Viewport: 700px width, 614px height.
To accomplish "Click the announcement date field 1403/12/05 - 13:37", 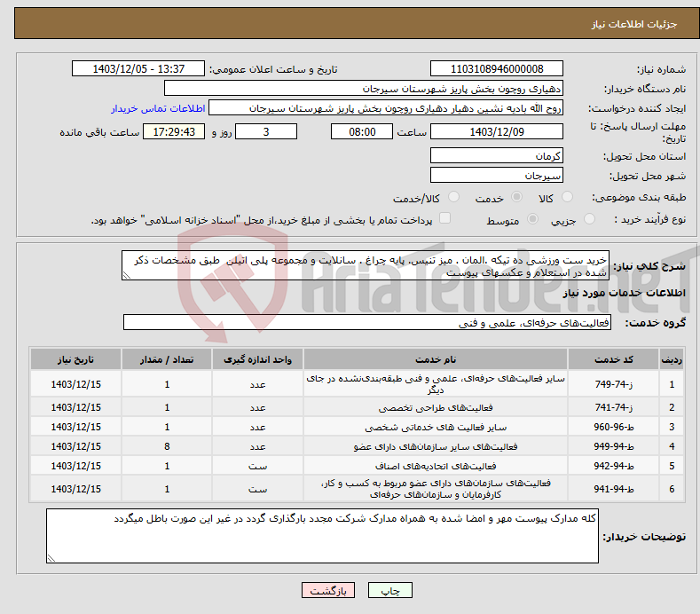I will [138, 69].
